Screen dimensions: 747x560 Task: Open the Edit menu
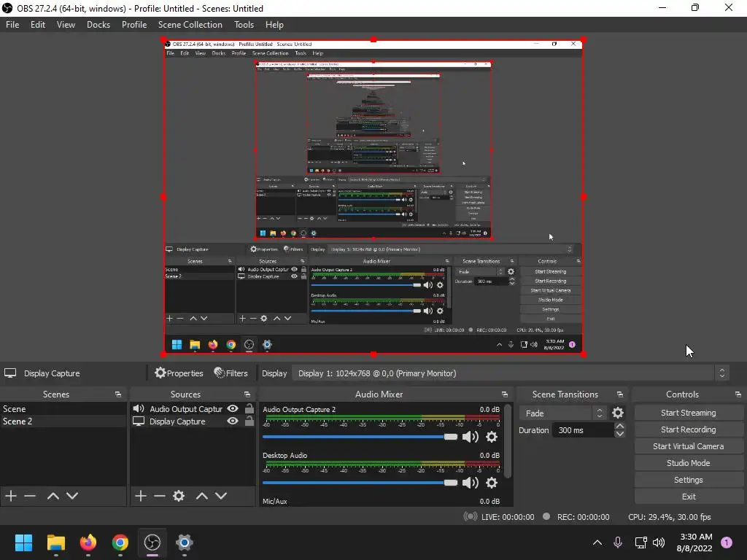click(38, 25)
